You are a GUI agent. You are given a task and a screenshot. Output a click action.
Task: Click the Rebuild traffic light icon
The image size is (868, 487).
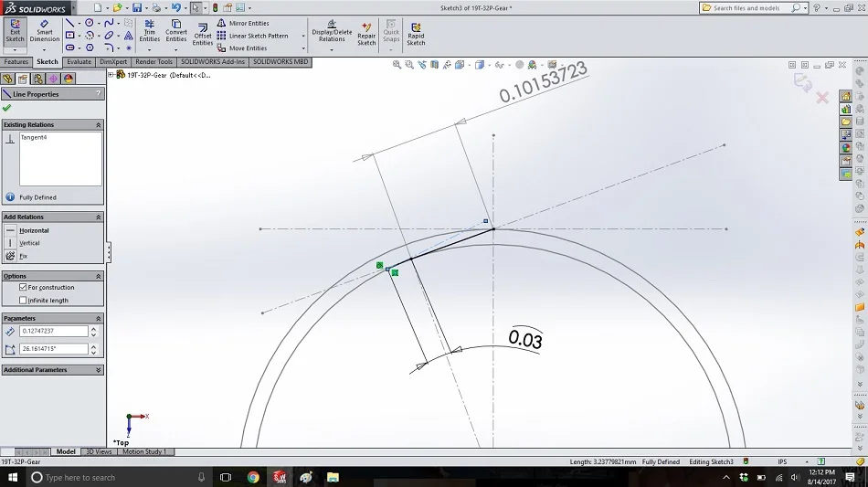click(216, 7)
